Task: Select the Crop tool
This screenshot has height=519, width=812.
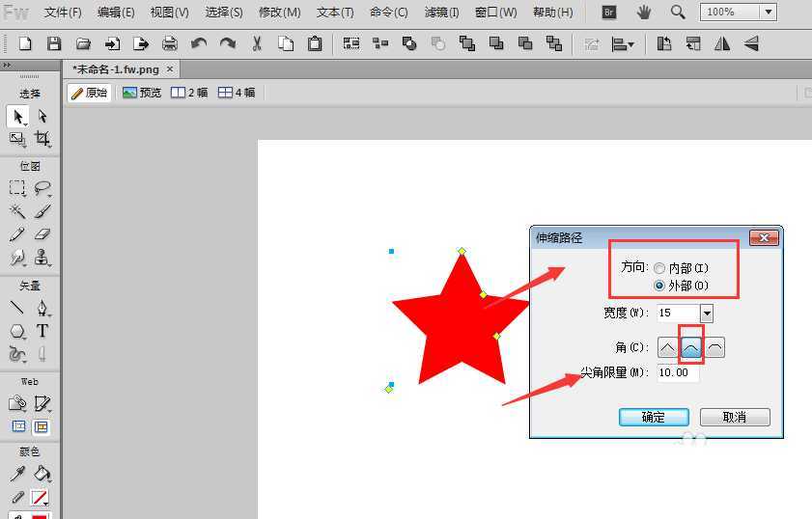Action: click(x=42, y=139)
